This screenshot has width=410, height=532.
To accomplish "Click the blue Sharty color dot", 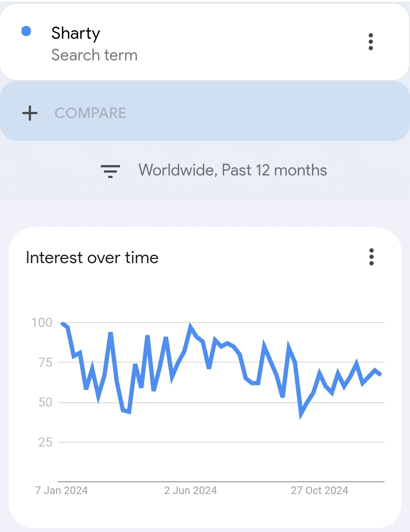I will pyautogui.click(x=26, y=31).
